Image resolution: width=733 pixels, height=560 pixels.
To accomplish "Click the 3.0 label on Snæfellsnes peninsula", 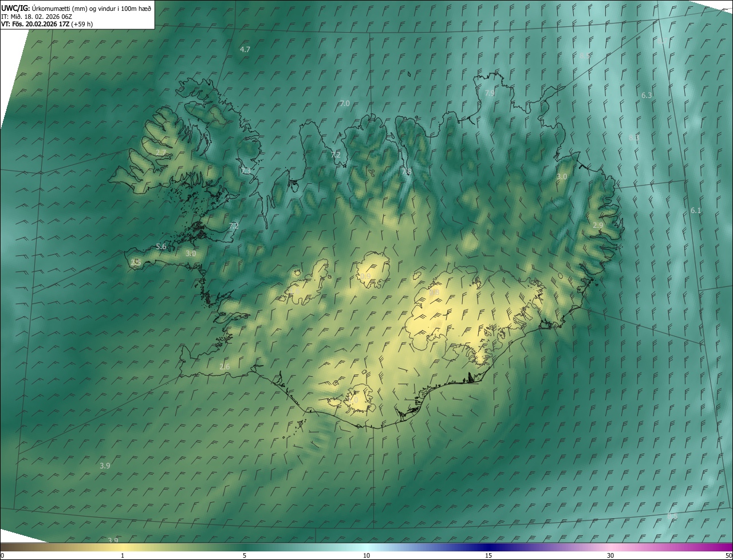I will pyautogui.click(x=191, y=254).
